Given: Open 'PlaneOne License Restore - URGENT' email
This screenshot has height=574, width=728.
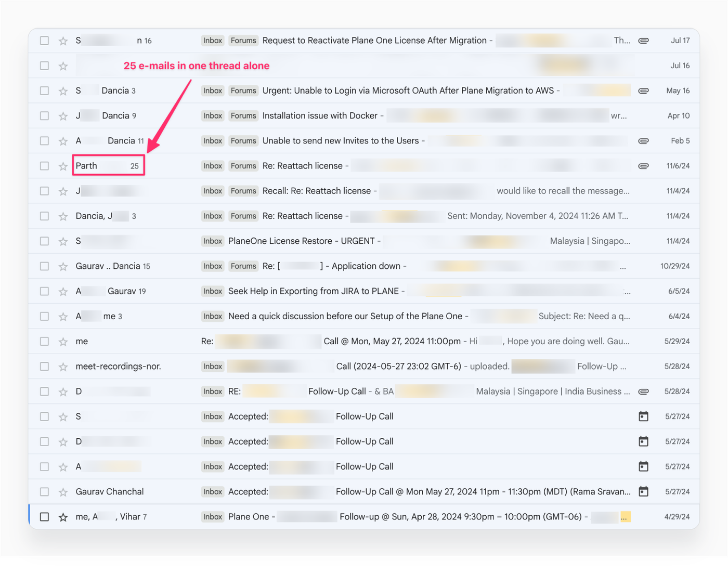Looking at the screenshot, I should point(302,241).
